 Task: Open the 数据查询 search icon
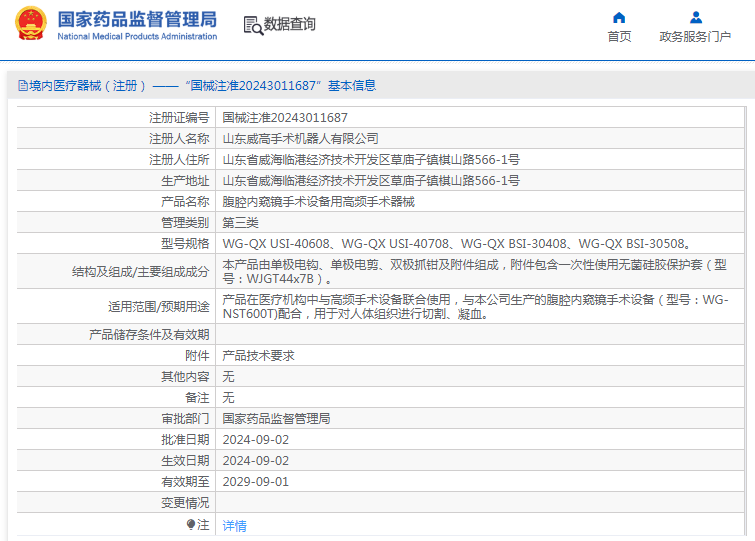click(253, 26)
